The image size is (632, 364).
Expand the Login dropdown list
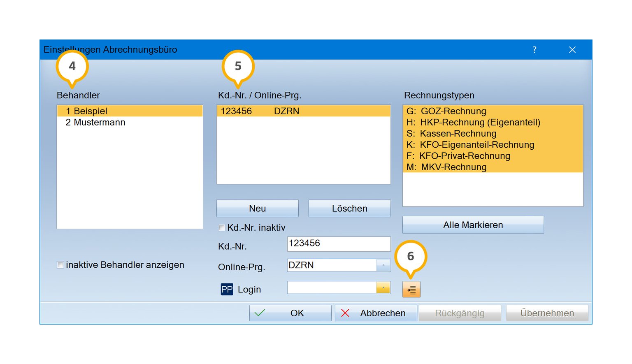(x=383, y=287)
